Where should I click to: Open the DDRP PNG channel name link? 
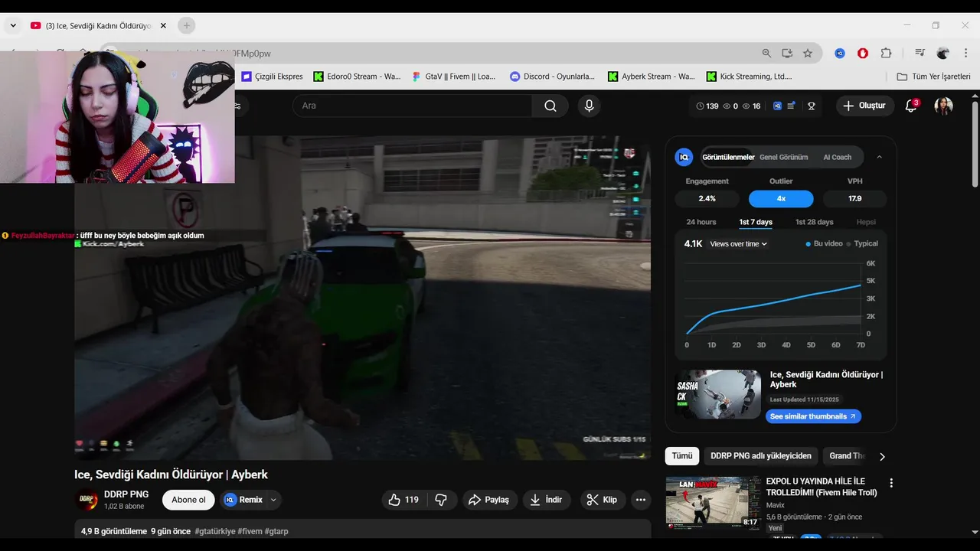(x=126, y=494)
